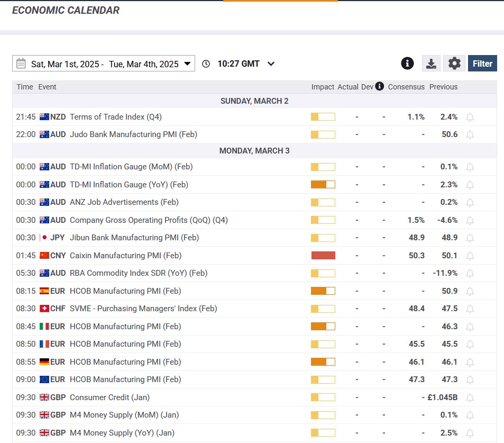
Task: Click the clock icon beside 10:27 GMT
Action: pos(206,64)
